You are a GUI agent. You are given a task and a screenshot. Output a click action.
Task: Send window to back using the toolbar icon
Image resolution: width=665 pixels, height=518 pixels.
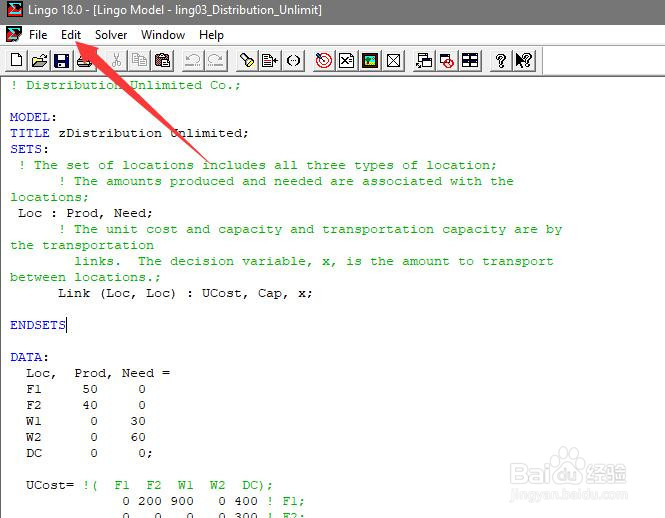[424, 61]
